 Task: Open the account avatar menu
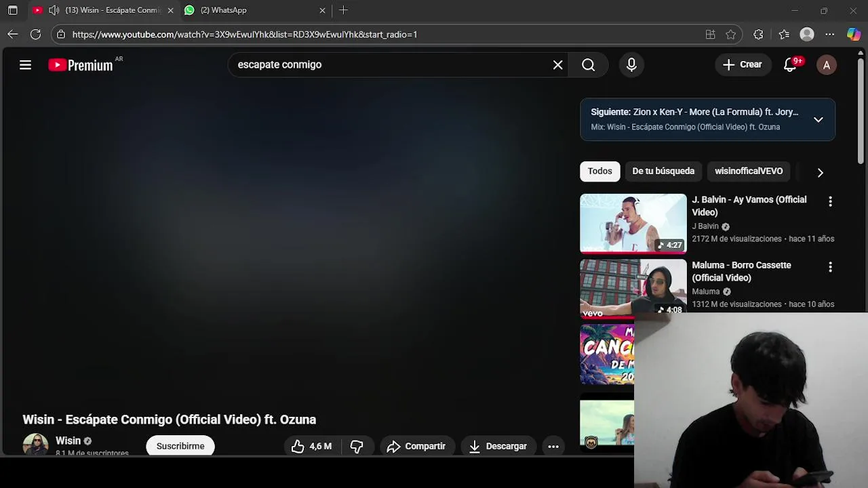pos(826,65)
